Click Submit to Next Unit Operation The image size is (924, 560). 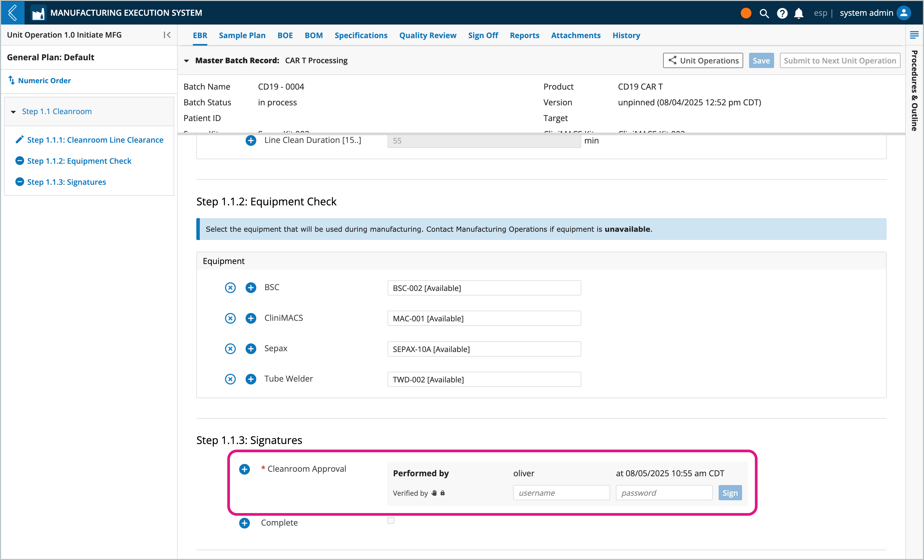tap(840, 61)
